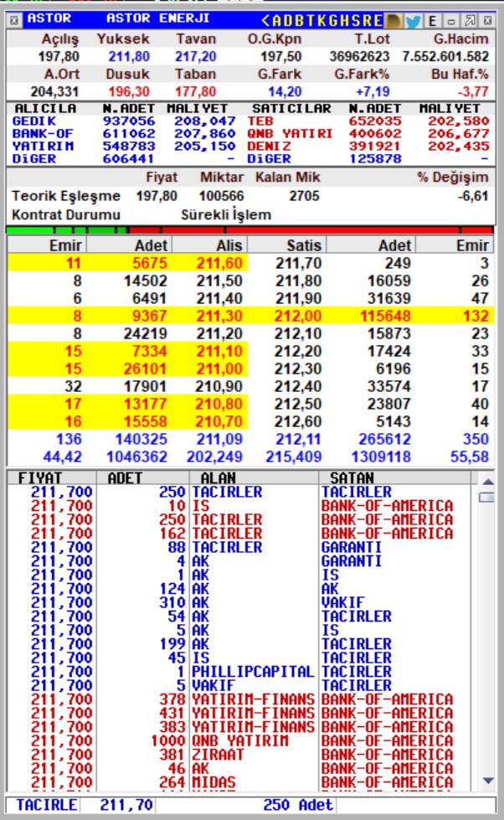Click the small X icon left of ASTOR
This screenshot has width=504, height=820.
[x=14, y=21]
